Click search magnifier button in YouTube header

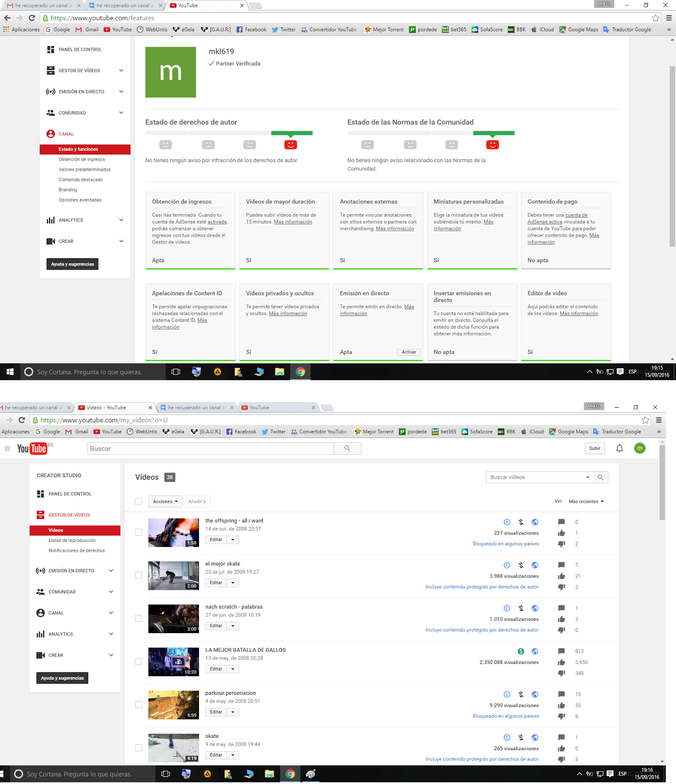[x=348, y=448]
